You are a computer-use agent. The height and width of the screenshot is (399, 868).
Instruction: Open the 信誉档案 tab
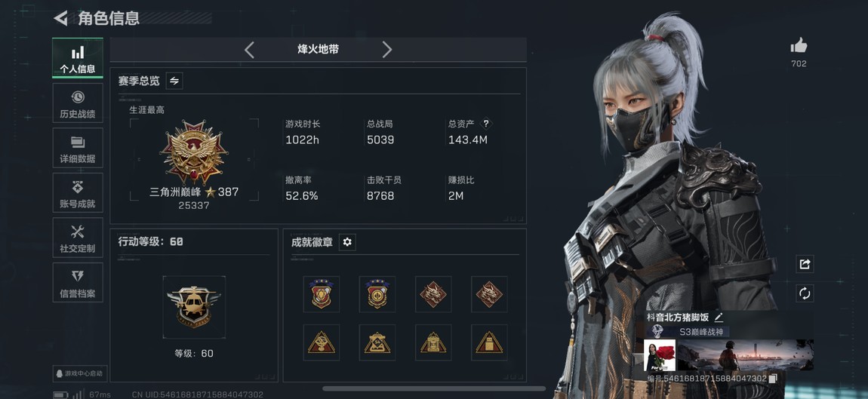(78, 283)
